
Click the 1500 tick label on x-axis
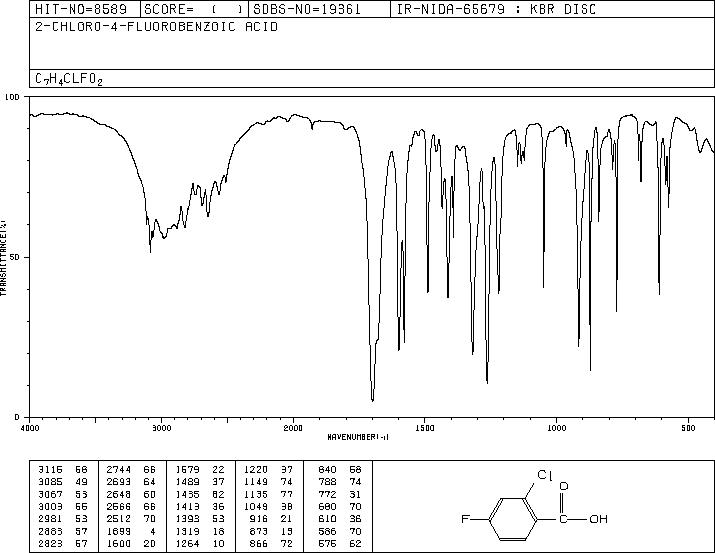coord(425,428)
